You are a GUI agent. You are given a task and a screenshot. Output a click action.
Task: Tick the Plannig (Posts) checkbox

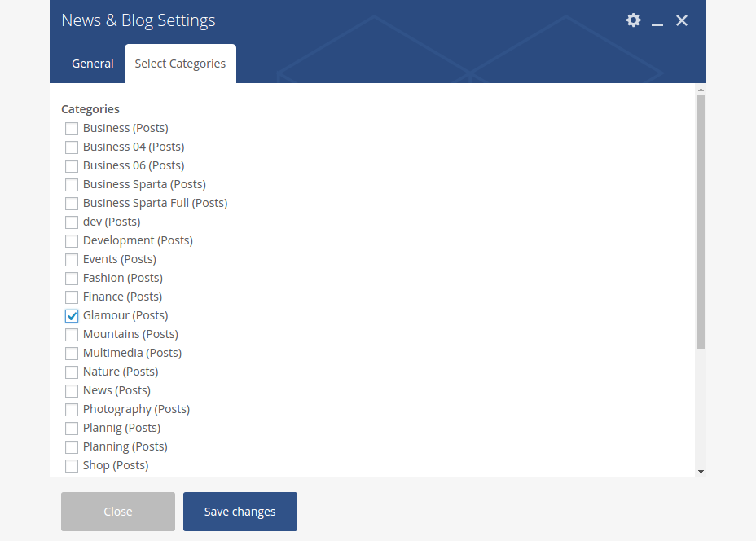pyautogui.click(x=72, y=429)
